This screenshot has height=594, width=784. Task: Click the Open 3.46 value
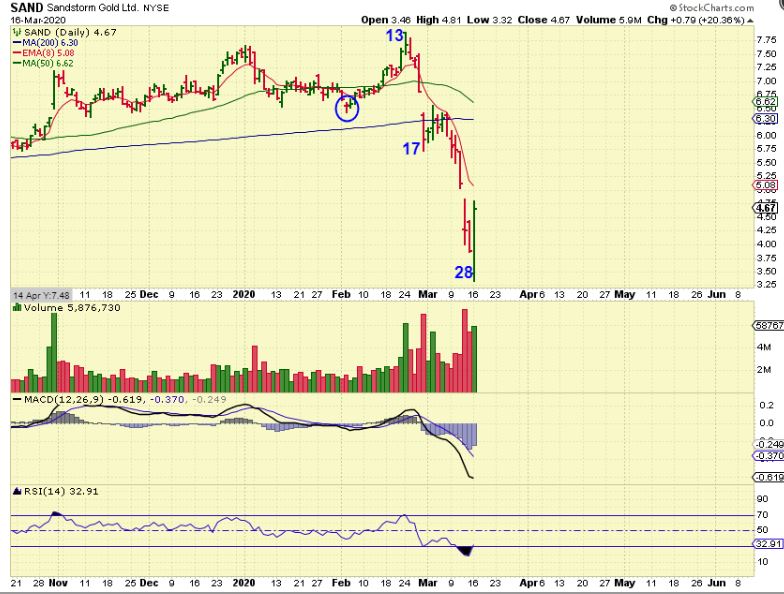pyautogui.click(x=386, y=20)
